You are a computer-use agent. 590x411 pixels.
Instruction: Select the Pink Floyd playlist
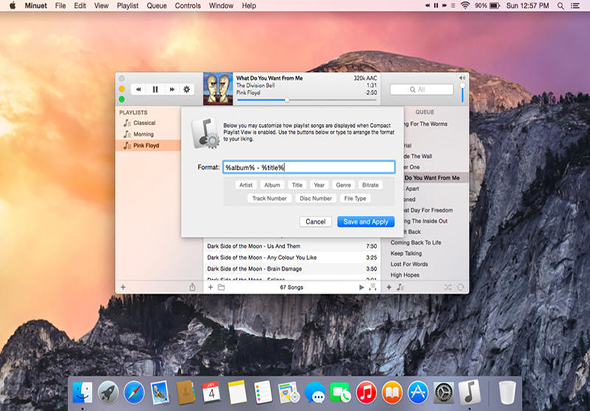(148, 146)
